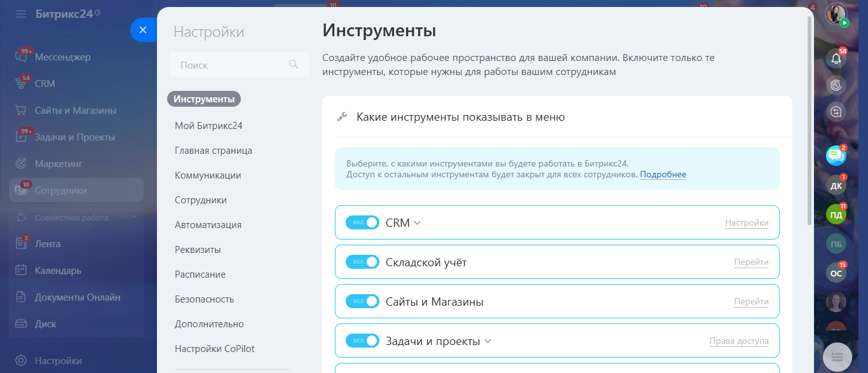Open the notifications bell in right panel
Image resolution: width=868 pixels, height=373 pixels.
(836, 59)
